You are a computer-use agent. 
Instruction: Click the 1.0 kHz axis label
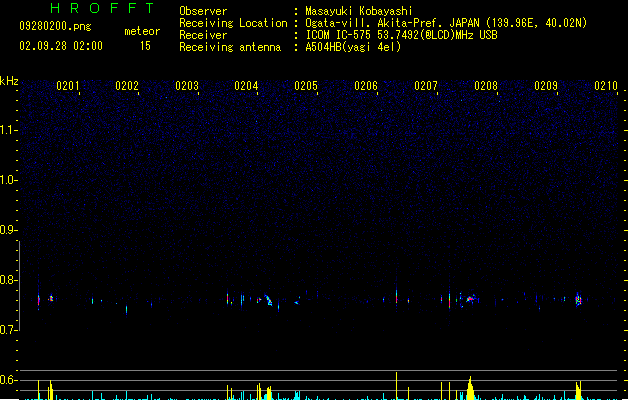(8, 180)
